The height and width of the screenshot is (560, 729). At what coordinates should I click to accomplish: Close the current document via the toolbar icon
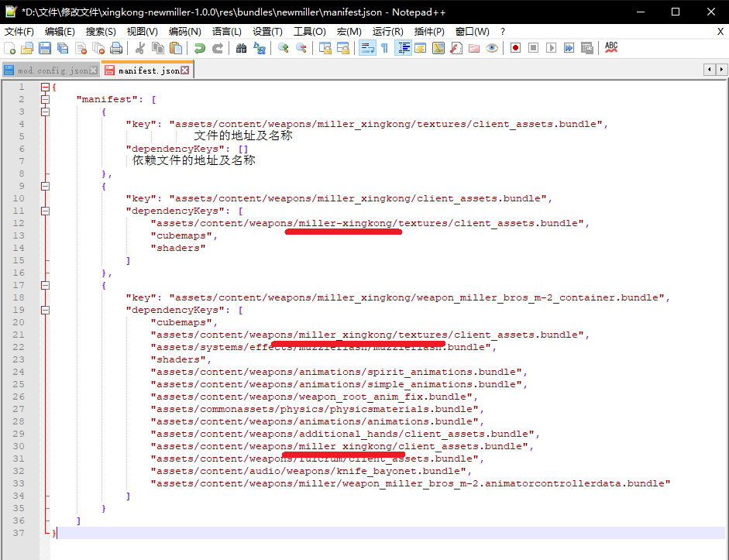click(81, 48)
